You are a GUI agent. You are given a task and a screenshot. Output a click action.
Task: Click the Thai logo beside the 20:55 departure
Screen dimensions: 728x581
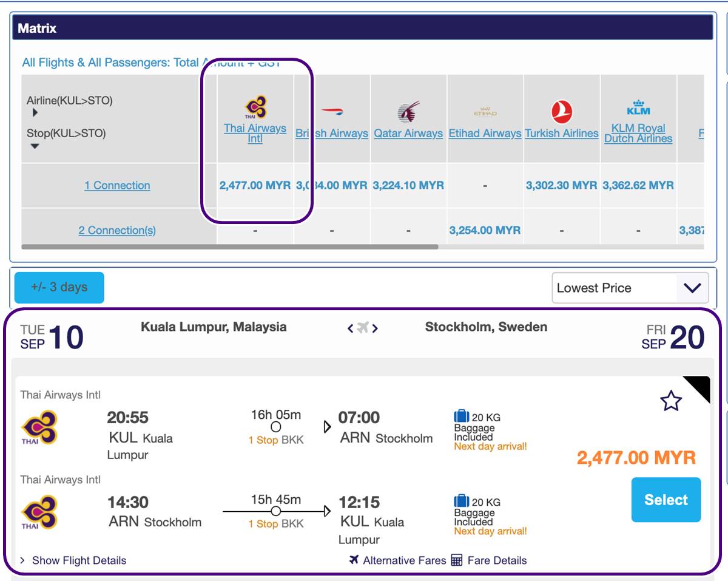pyautogui.click(x=39, y=427)
